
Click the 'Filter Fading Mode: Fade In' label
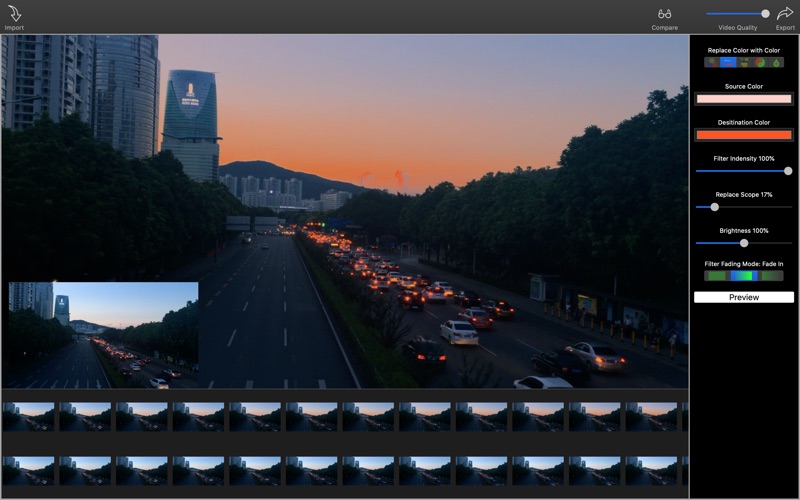(x=744, y=264)
